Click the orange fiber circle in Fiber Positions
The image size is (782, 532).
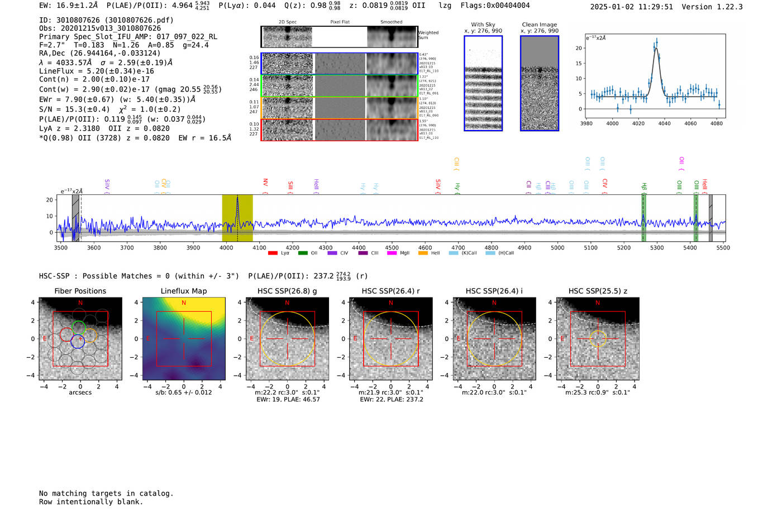click(x=90, y=336)
